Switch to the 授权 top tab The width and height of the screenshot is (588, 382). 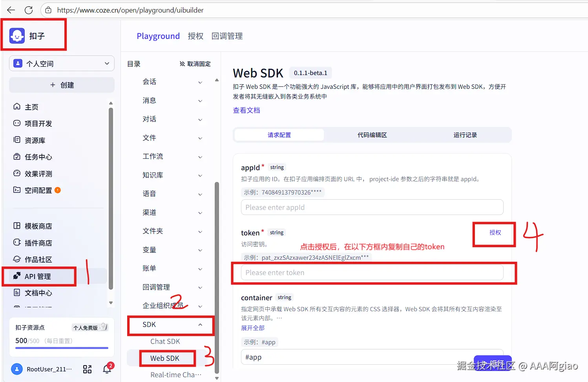(x=195, y=36)
